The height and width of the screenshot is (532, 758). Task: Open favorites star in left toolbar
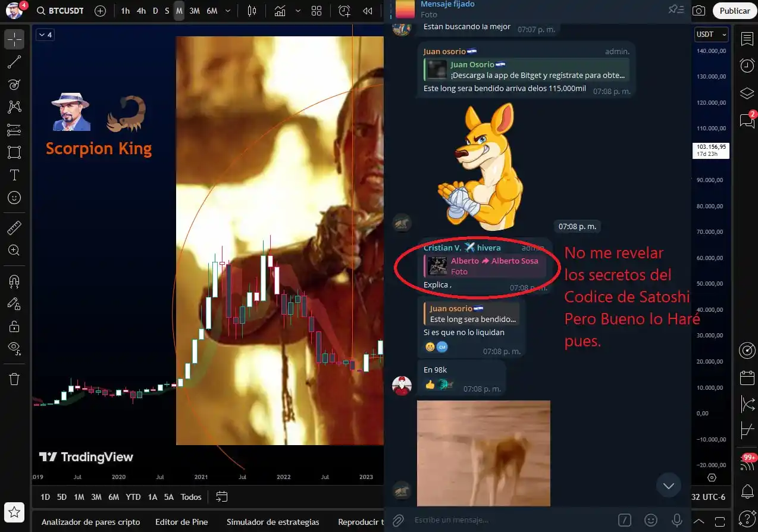click(x=14, y=512)
